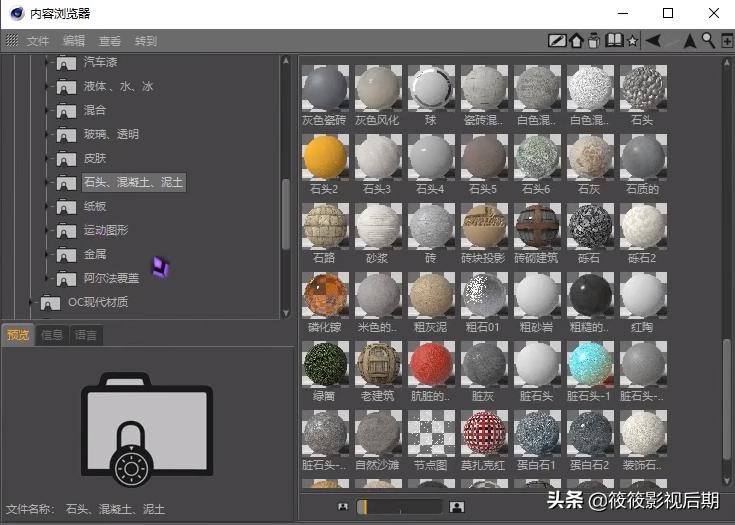Select the 阿尔法覆盖 tree label
Image resolution: width=735 pixels, height=525 pixels.
pyautogui.click(x=112, y=278)
